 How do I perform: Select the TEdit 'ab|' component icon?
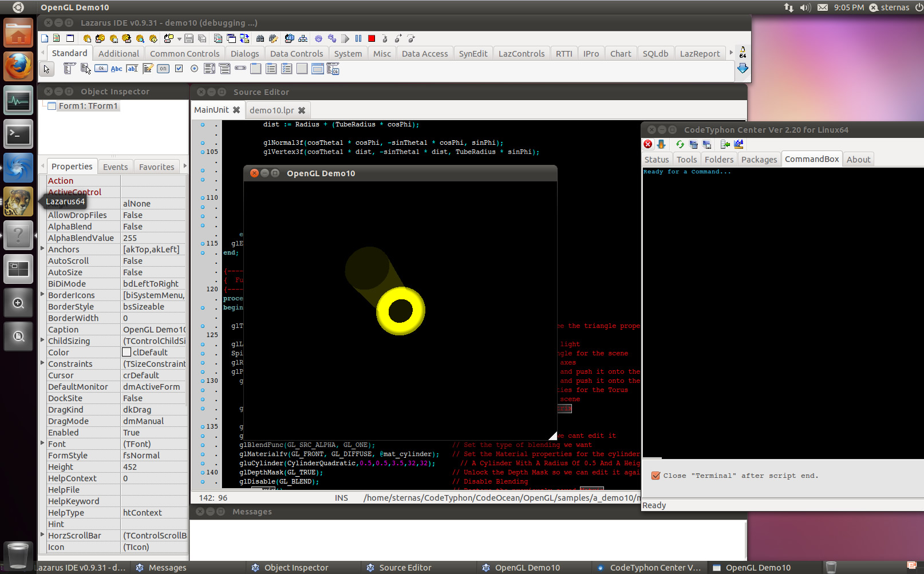[132, 69]
